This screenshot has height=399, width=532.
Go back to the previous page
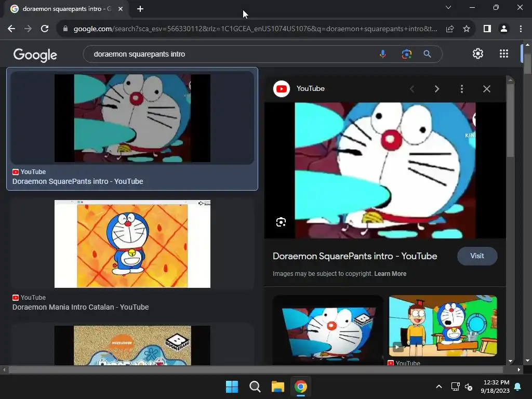pos(11,29)
